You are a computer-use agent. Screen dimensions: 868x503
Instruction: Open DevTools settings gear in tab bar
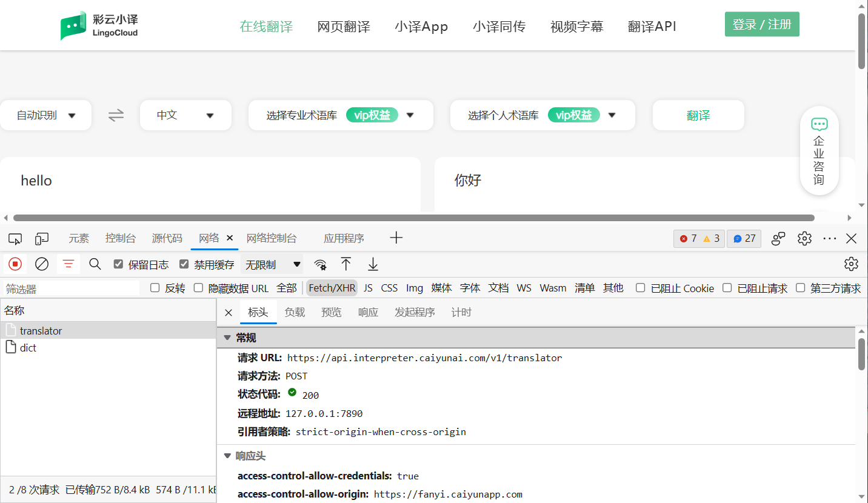click(x=804, y=239)
